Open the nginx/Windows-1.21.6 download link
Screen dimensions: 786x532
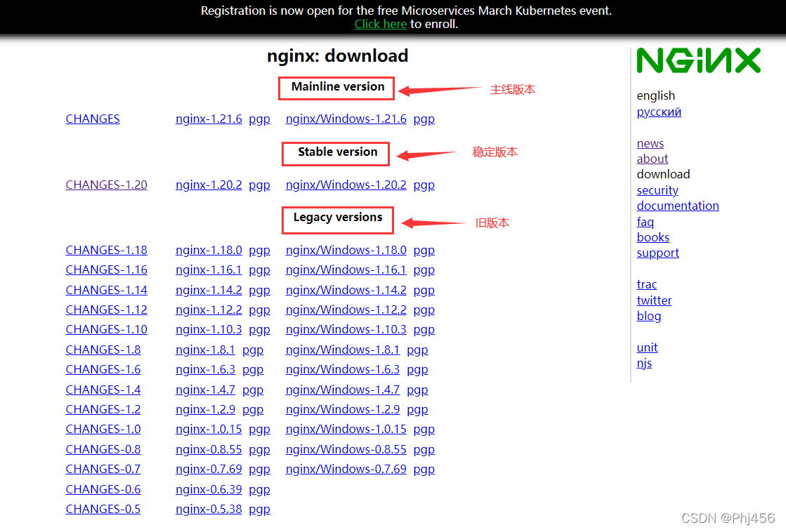(346, 119)
